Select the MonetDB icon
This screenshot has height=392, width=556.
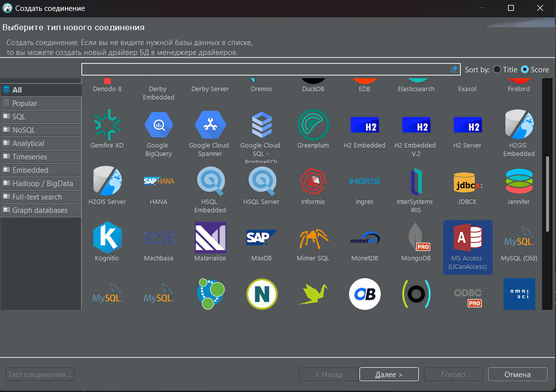click(364, 238)
